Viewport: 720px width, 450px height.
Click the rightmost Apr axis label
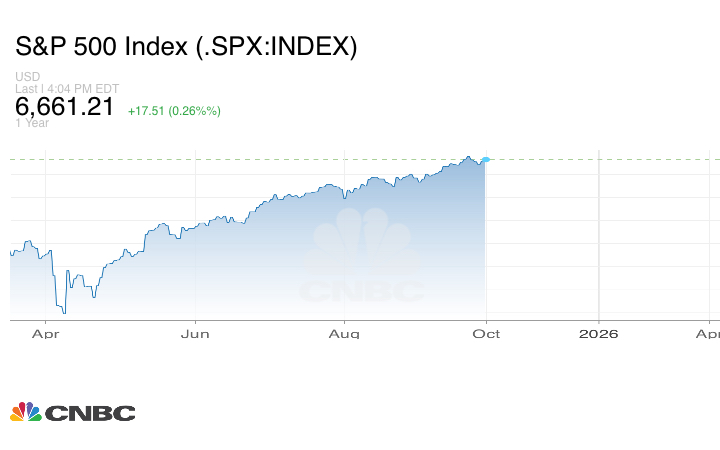707,333
